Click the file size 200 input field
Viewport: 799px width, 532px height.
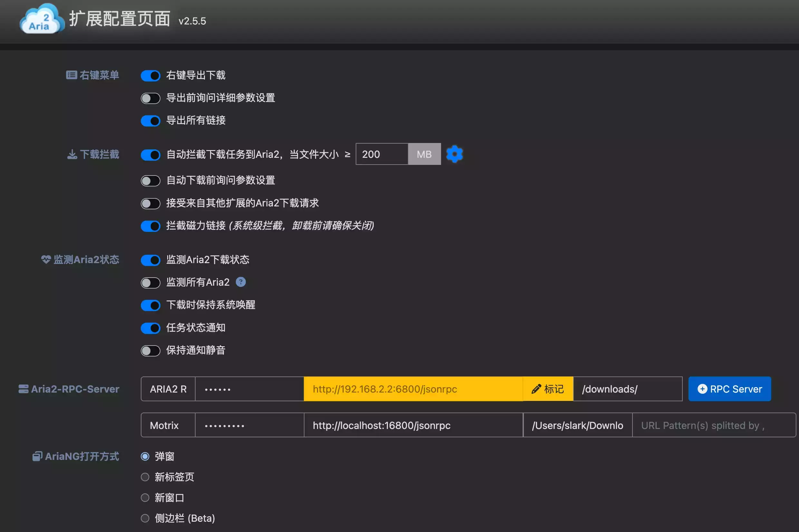click(381, 154)
